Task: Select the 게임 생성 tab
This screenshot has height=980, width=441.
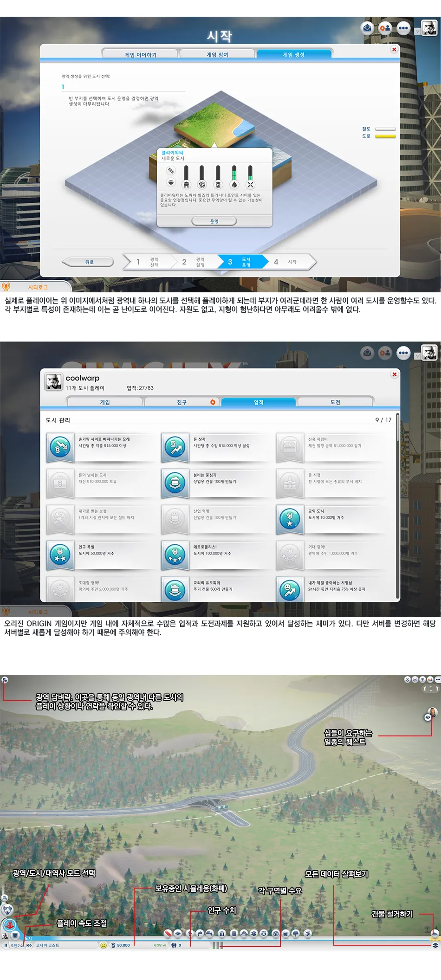Action: (x=294, y=55)
